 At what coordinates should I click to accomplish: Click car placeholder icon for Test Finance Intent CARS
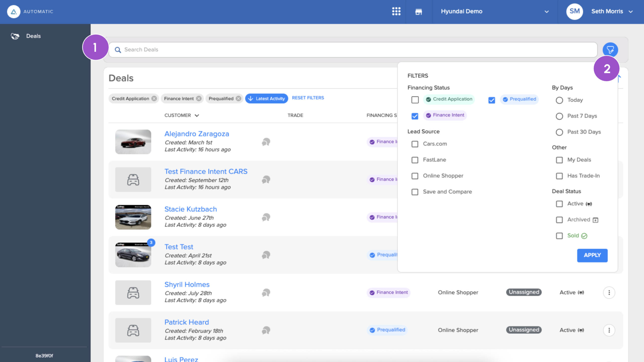point(133,180)
